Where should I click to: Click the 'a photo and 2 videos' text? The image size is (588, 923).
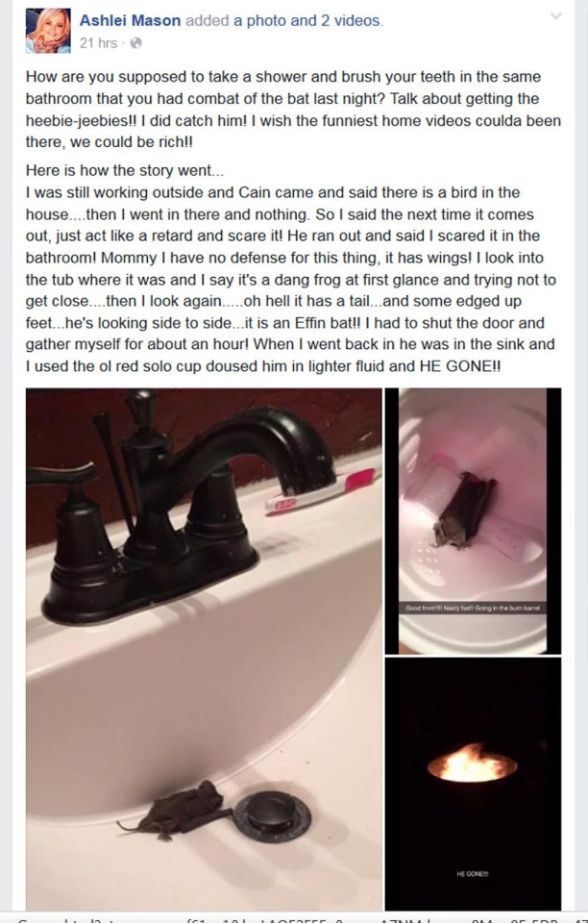click(306, 20)
